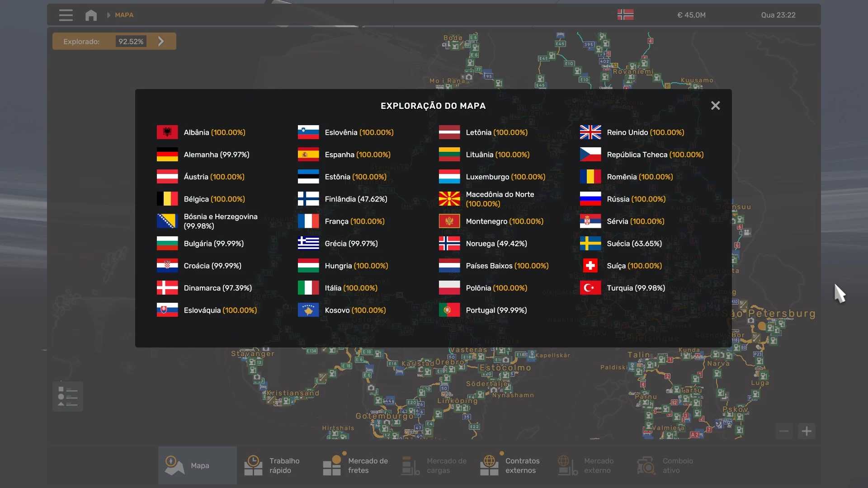
Task: Click the Dinamarca flag icon
Action: [x=167, y=288]
